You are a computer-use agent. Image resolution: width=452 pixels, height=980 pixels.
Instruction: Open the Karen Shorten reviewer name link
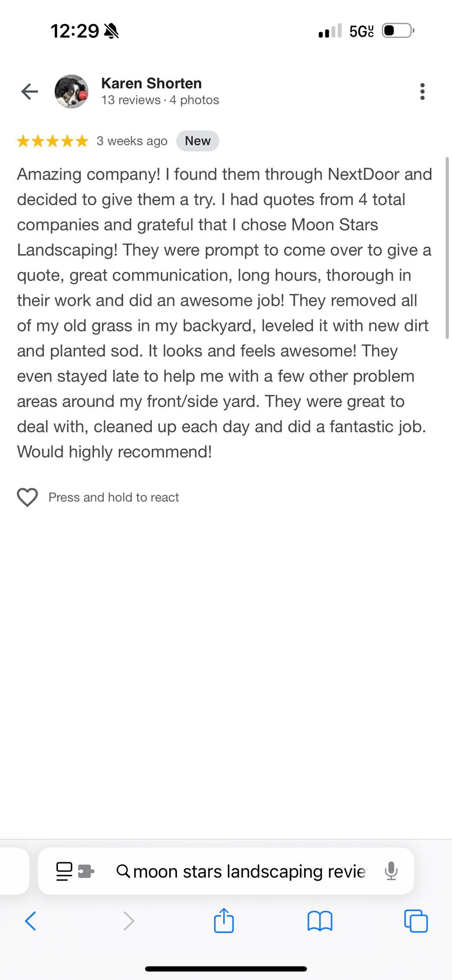tap(151, 83)
